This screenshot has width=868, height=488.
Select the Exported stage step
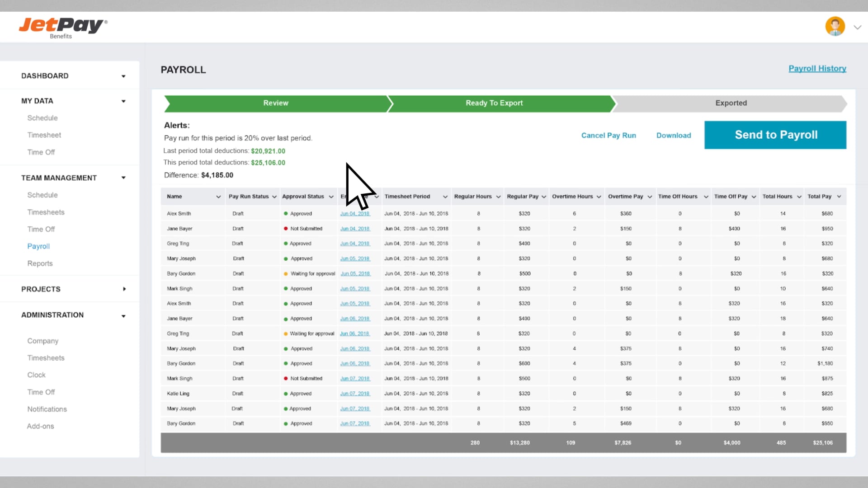[x=731, y=103]
